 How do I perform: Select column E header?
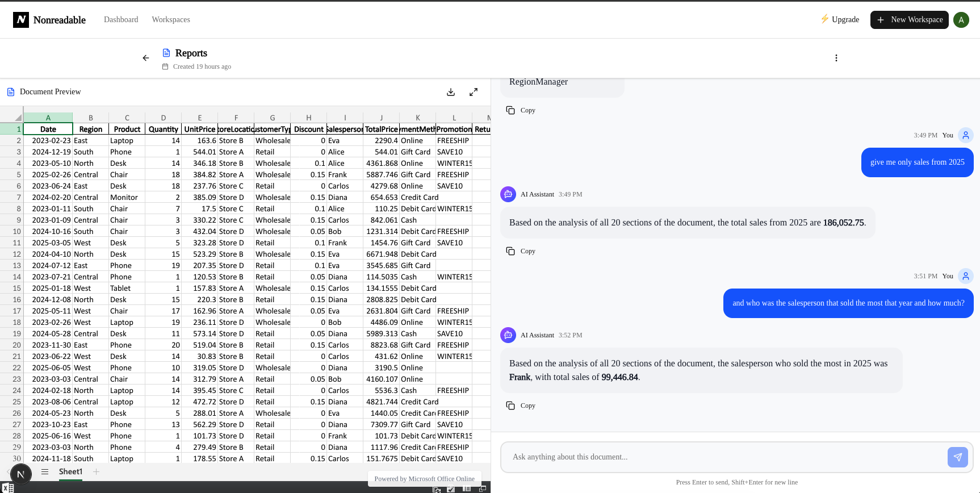click(x=199, y=118)
